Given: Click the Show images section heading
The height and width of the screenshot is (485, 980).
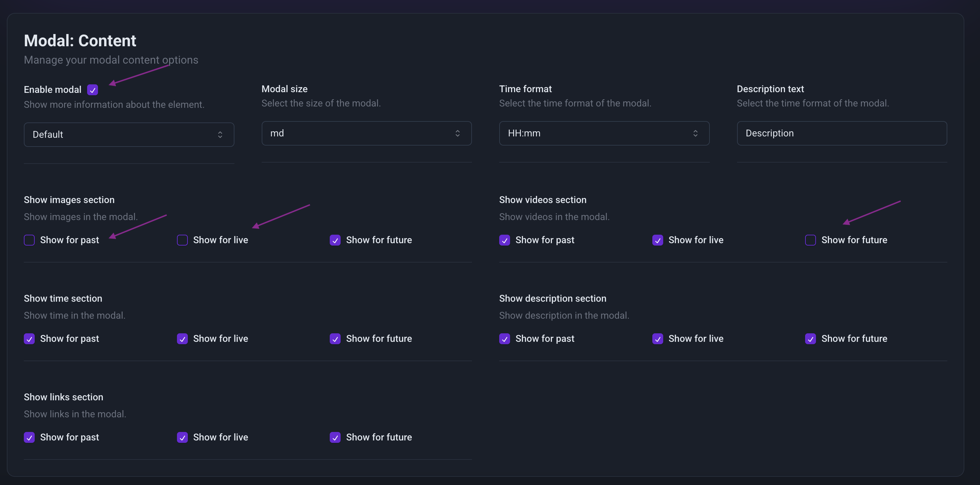Looking at the screenshot, I should coord(69,200).
